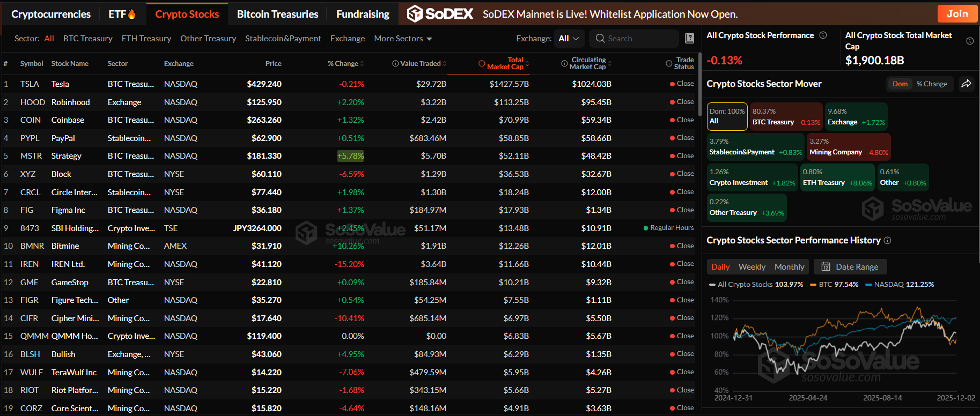Open the Date Range picker

(850, 267)
